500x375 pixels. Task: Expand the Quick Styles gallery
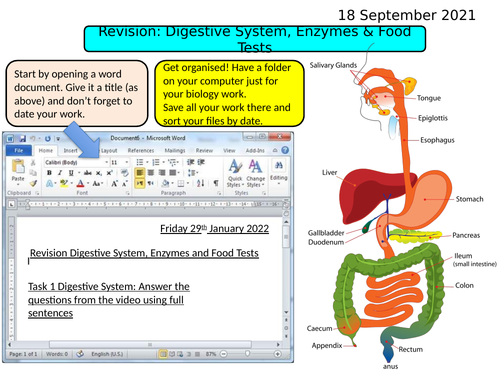(235, 173)
